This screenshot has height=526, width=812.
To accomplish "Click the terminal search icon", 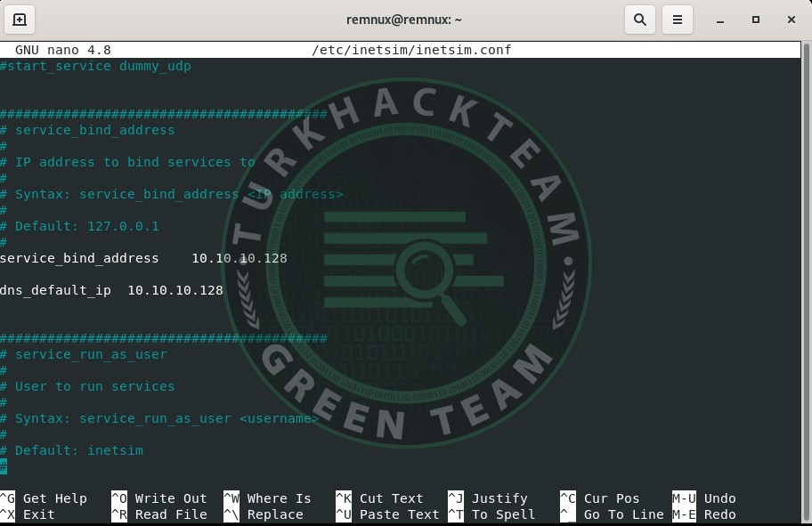I will [640, 20].
